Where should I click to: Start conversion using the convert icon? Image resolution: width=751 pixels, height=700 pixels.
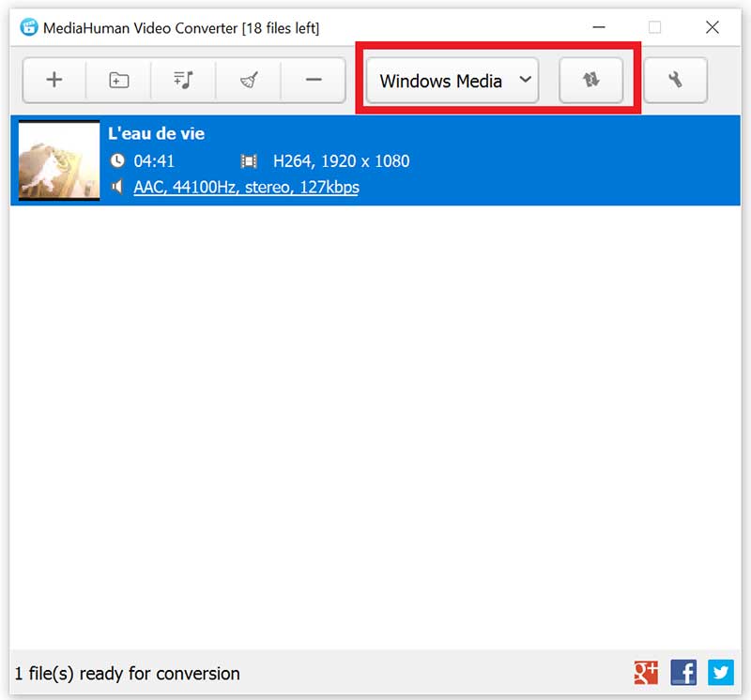pyautogui.click(x=591, y=81)
